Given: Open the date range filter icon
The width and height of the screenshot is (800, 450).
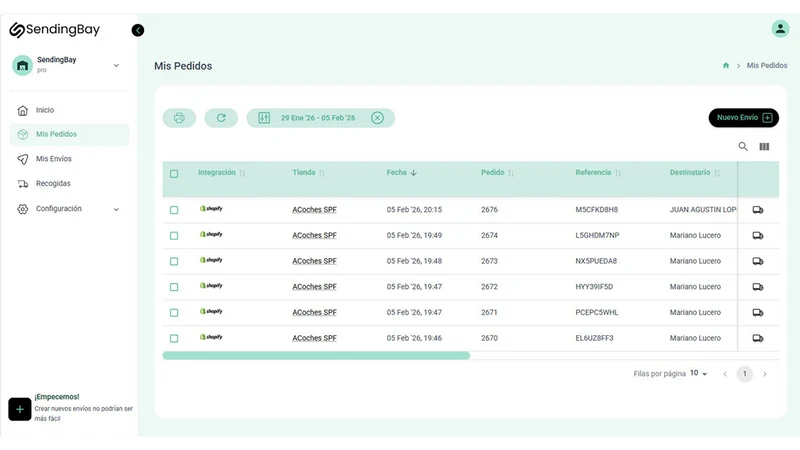Looking at the screenshot, I should (264, 118).
